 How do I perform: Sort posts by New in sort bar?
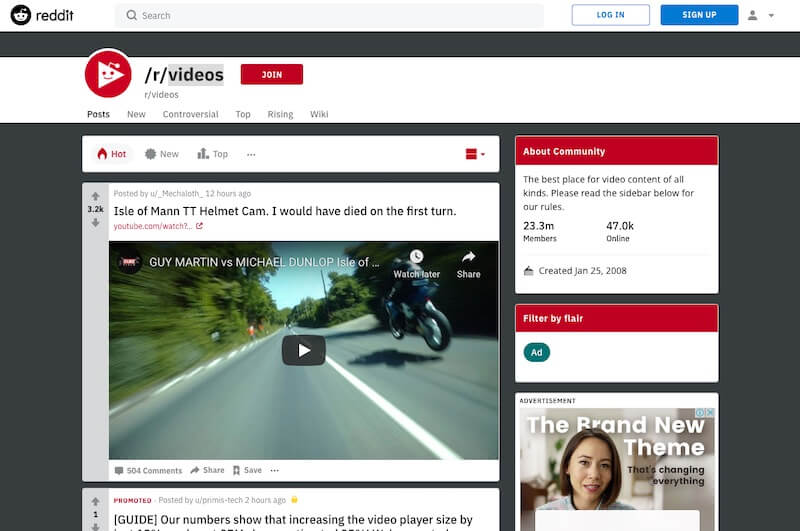click(x=162, y=154)
